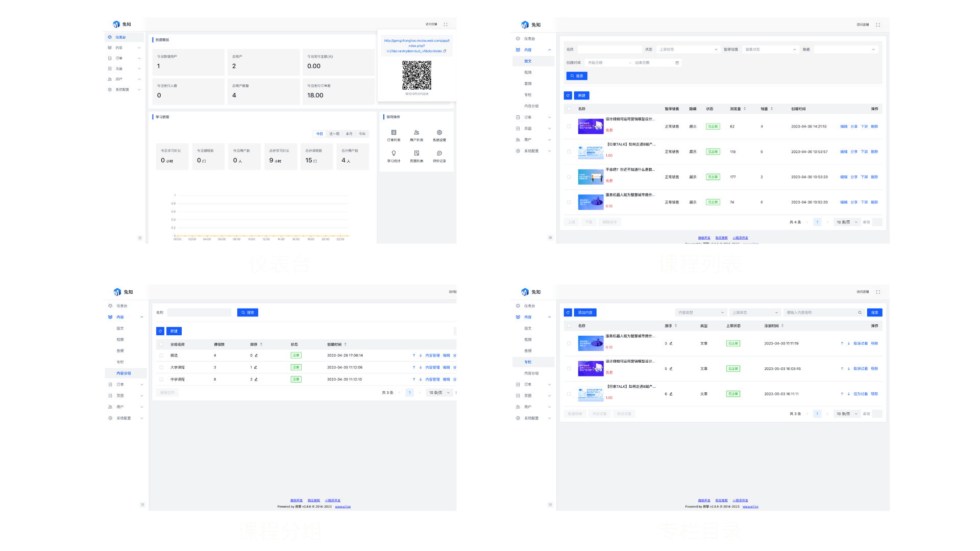Screen dimensions: 980x551
Task: Click the 仪表台 sidebar icon in 内容分组 screen
Action: 110,306
